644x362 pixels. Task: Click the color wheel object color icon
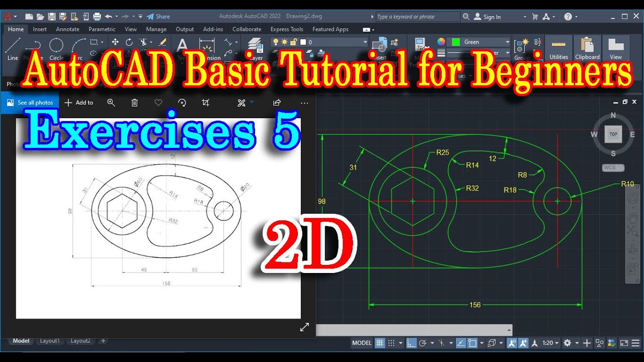click(441, 42)
